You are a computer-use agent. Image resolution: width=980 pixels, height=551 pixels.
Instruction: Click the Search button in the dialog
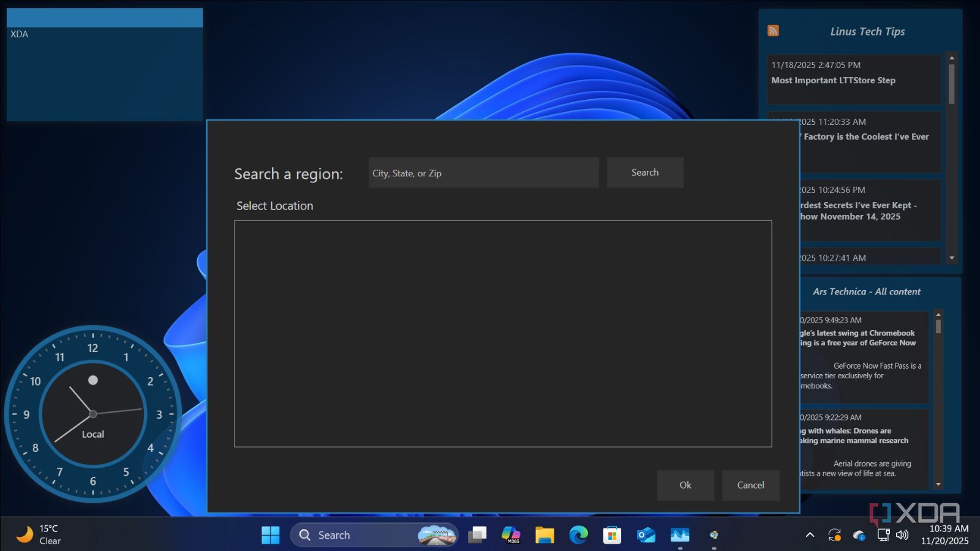tap(645, 173)
